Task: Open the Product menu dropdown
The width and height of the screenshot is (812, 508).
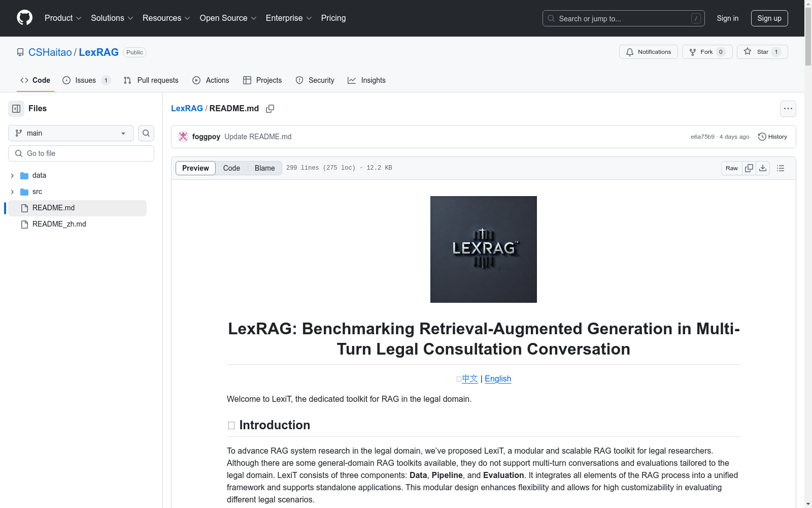Action: pos(63,18)
